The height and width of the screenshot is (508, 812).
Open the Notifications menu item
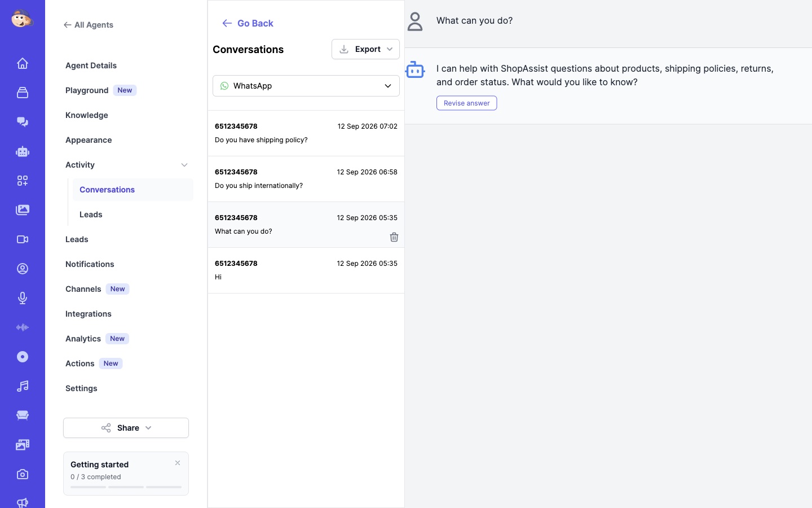[90, 264]
